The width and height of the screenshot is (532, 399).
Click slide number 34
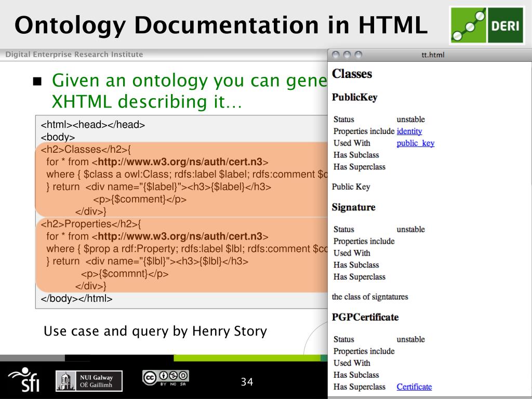[247, 382]
